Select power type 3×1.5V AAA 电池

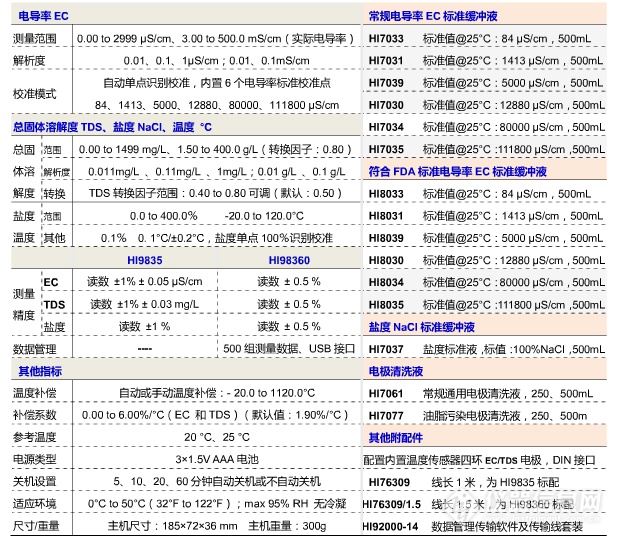[217, 459]
